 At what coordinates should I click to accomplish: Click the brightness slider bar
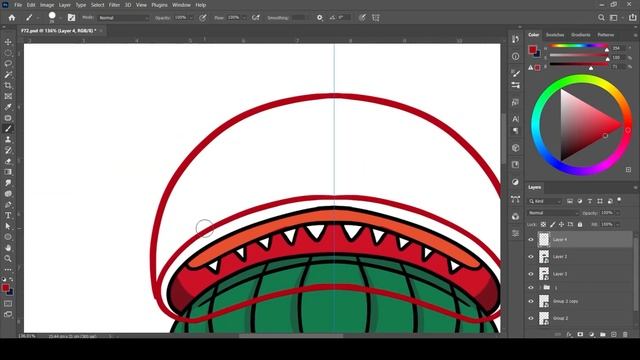(x=579, y=64)
